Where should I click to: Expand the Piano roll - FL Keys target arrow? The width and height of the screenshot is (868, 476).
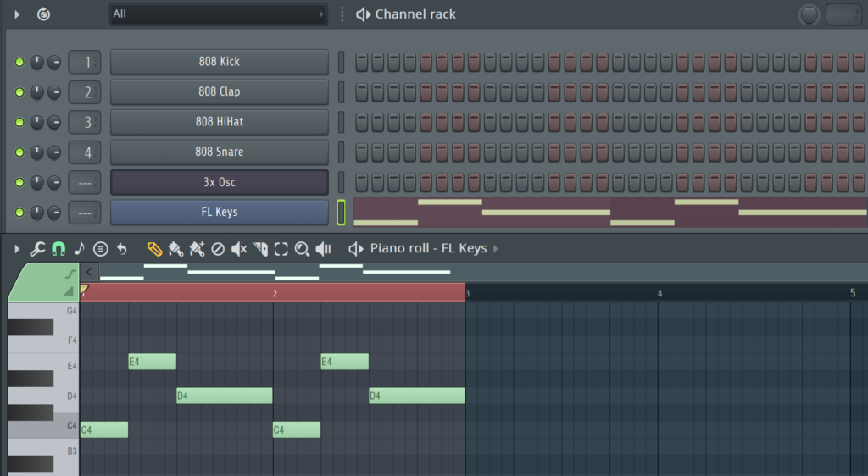click(496, 249)
